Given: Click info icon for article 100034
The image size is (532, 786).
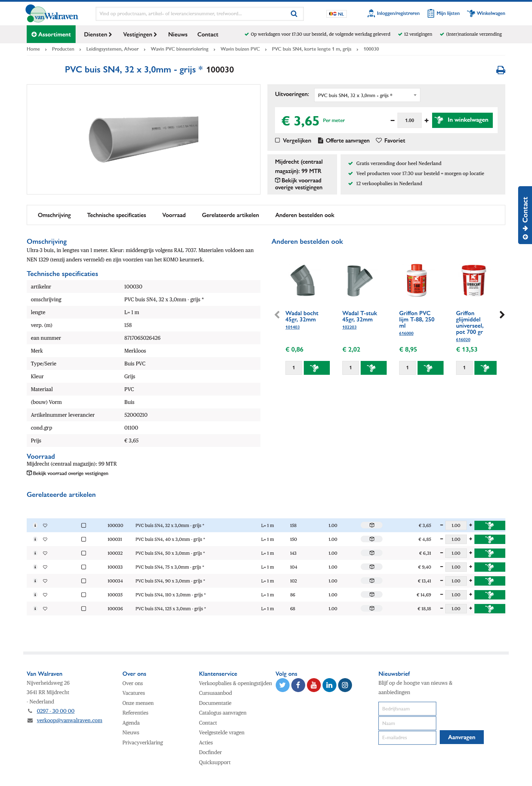Looking at the screenshot, I should pos(35,581).
